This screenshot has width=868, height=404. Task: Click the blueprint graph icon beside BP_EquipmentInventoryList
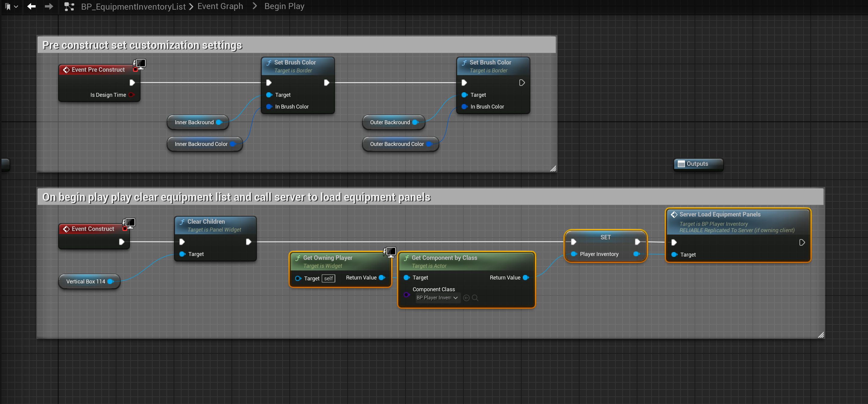(69, 6)
